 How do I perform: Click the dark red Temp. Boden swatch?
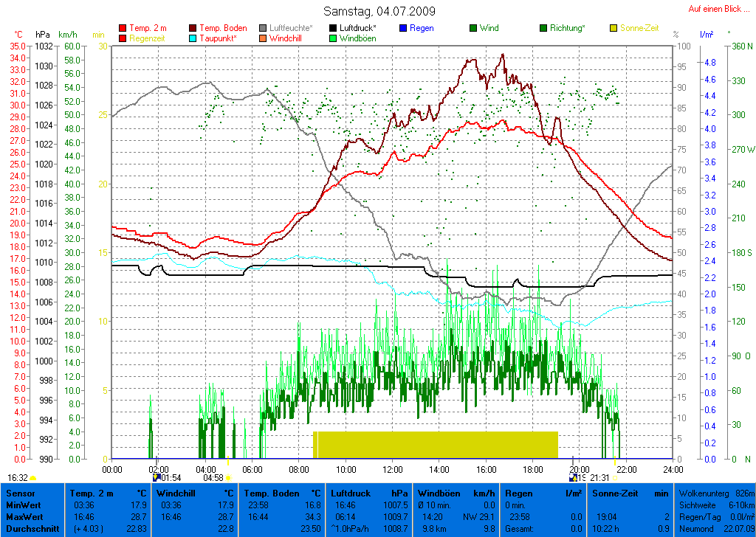click(193, 28)
